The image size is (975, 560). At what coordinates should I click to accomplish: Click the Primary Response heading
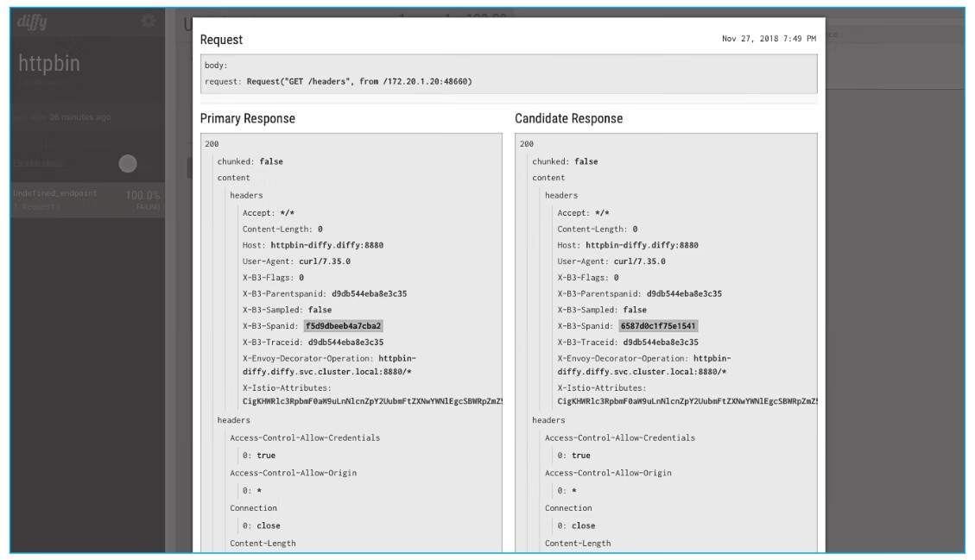tap(248, 119)
